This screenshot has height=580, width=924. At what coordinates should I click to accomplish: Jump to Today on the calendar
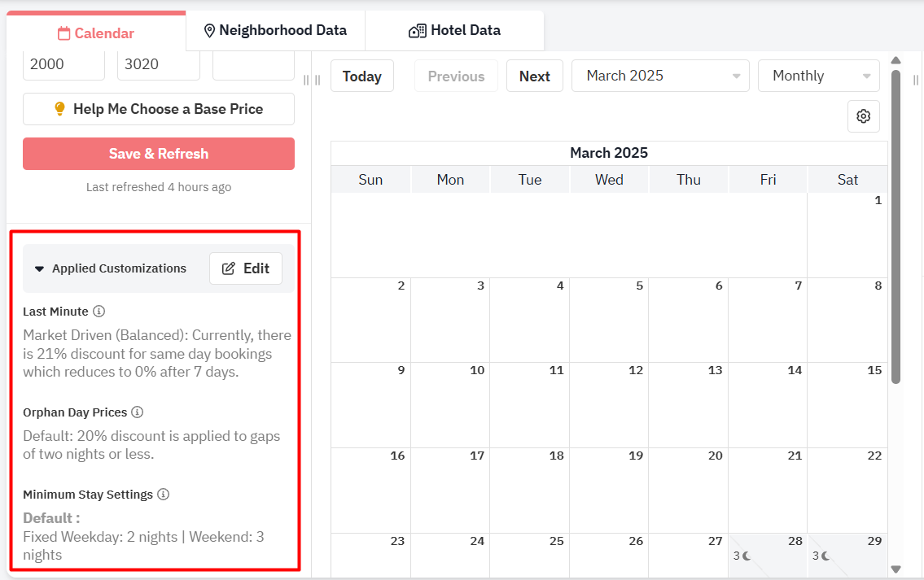coord(361,76)
